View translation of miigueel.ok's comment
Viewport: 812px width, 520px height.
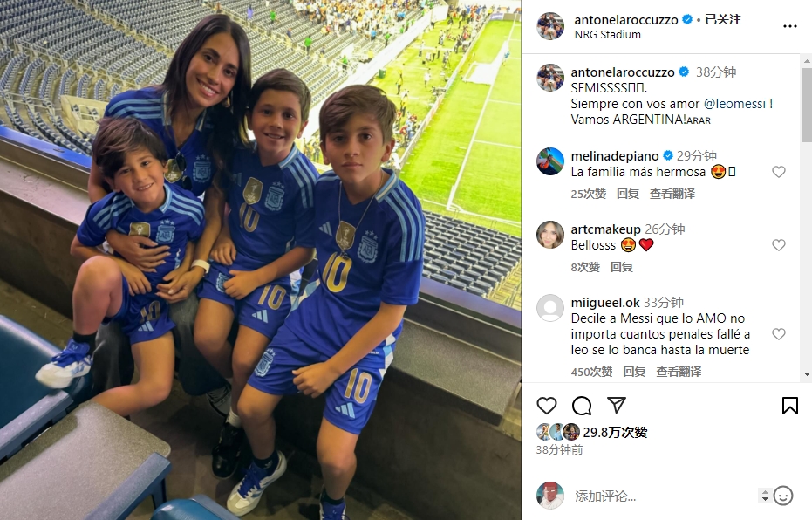(x=679, y=372)
